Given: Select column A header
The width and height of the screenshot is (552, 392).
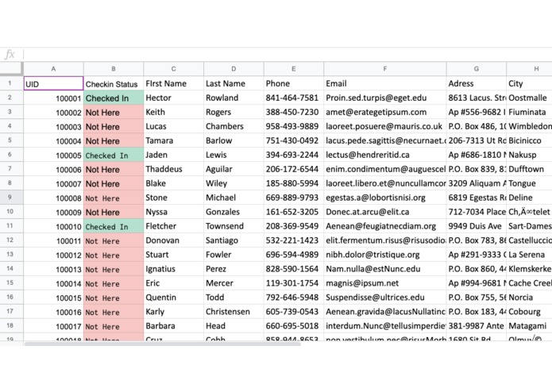Looking at the screenshot, I should (53, 69).
